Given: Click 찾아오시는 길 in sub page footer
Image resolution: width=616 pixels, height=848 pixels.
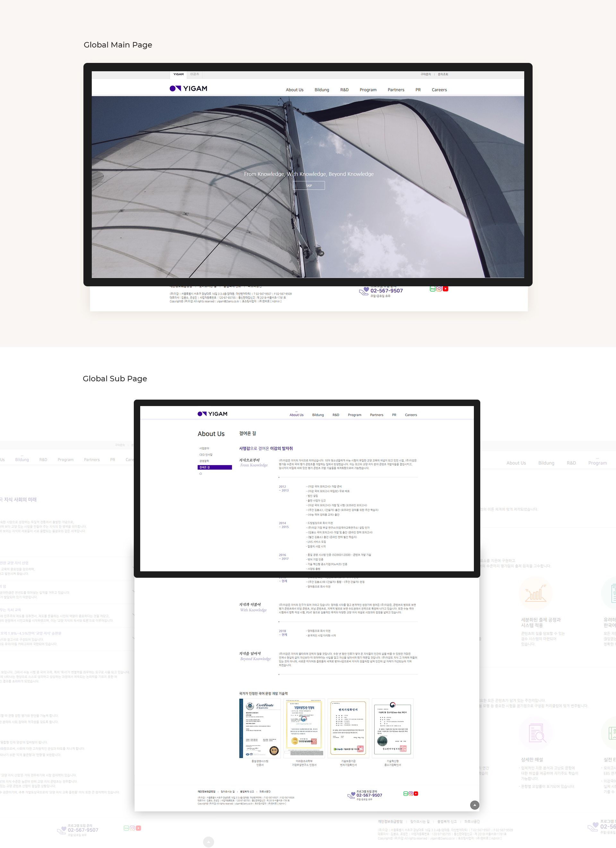Looking at the screenshot, I should (228, 792).
